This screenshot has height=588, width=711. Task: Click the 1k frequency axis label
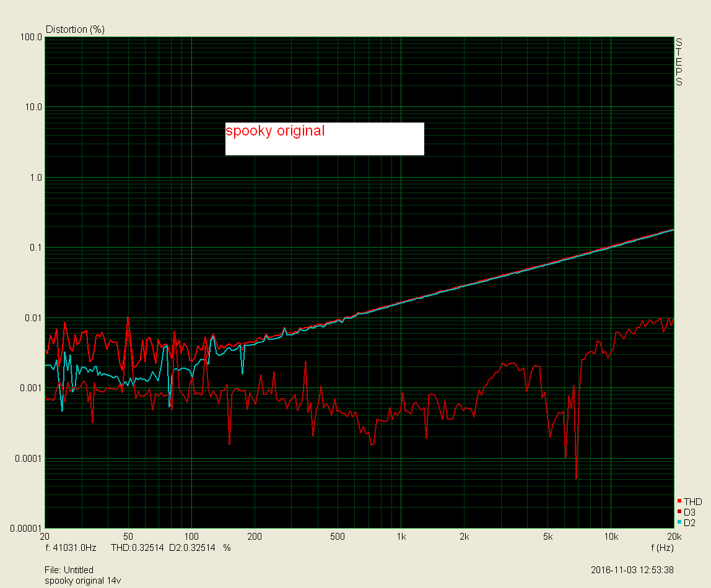coord(401,537)
